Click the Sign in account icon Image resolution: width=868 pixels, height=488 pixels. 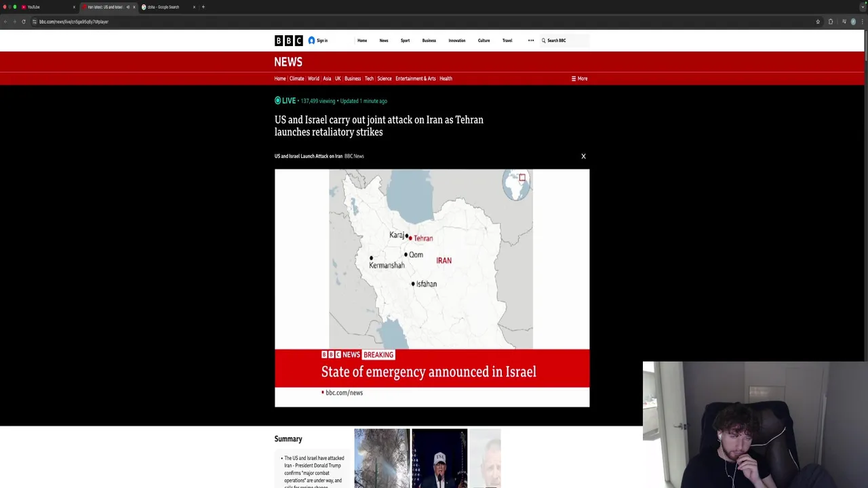click(x=311, y=41)
